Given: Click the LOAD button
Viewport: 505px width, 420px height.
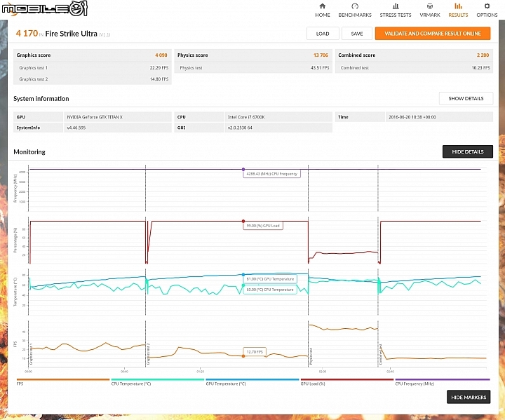Looking at the screenshot, I should click(x=323, y=34).
